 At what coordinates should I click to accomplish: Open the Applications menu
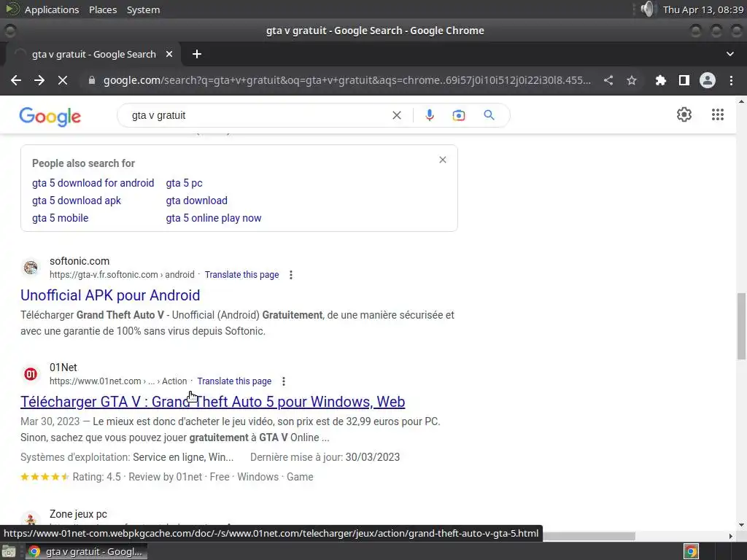52,9
